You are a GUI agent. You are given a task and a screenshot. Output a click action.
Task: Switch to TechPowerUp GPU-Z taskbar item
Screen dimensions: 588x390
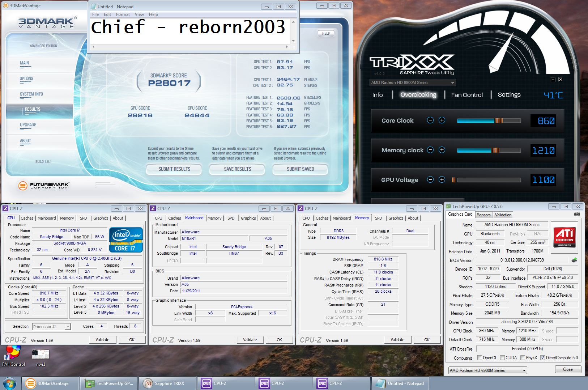109,383
